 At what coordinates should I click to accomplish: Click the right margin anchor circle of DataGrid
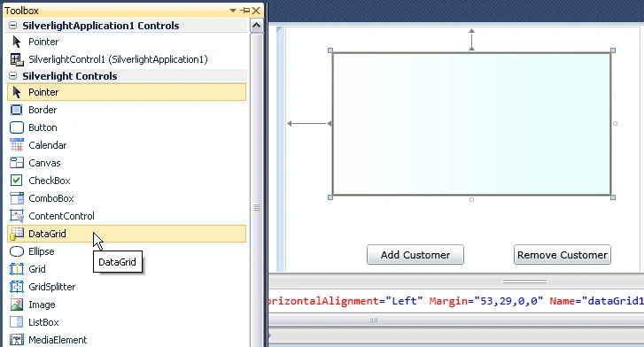pyautogui.click(x=615, y=123)
